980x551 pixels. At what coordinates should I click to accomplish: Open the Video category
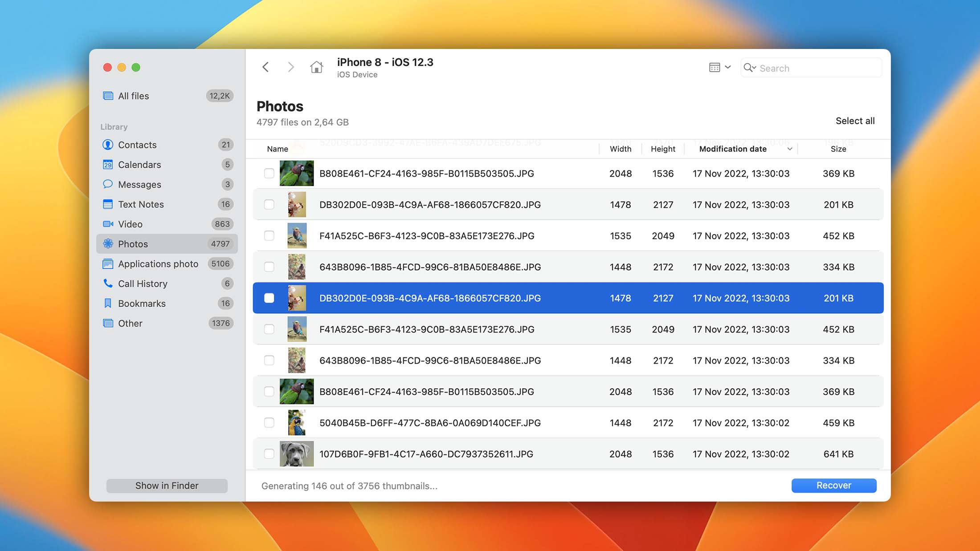click(167, 224)
